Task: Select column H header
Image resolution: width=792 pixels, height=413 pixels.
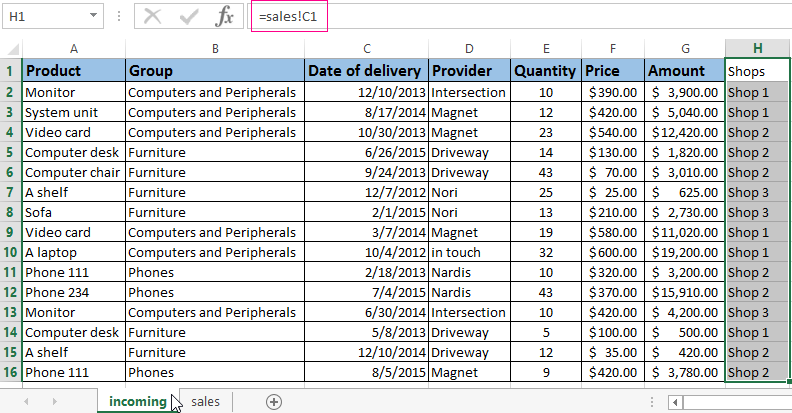Action: click(757, 48)
